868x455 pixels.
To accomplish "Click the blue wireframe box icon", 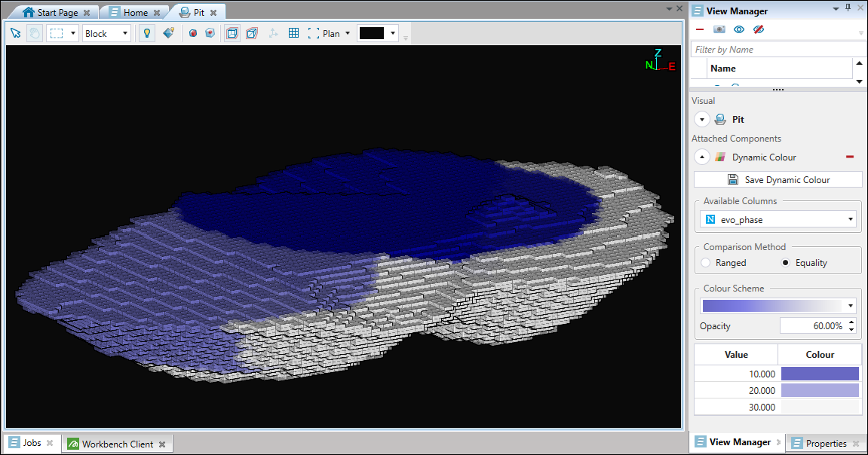I will [232, 34].
